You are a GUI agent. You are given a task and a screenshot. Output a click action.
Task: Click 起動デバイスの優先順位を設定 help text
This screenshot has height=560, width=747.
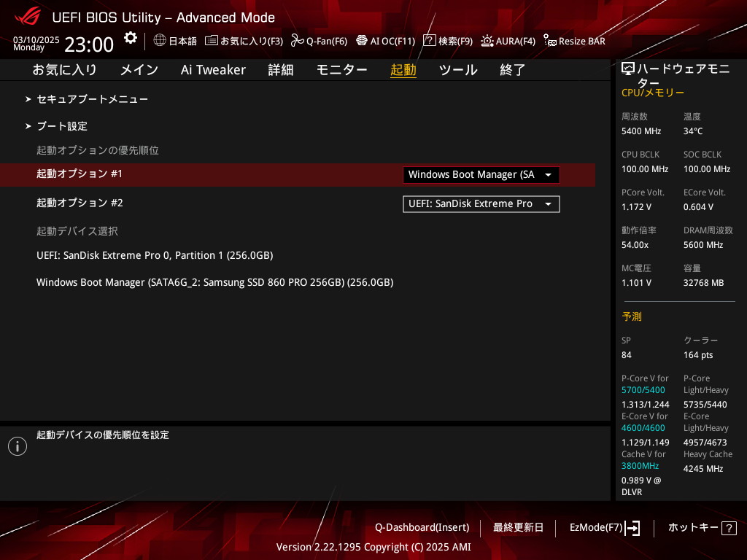click(103, 435)
